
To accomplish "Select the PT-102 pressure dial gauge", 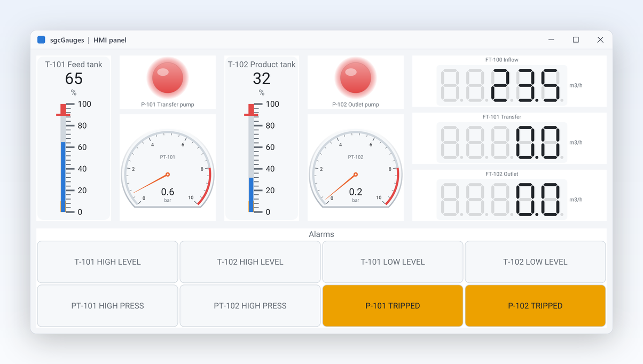I will point(356,169).
